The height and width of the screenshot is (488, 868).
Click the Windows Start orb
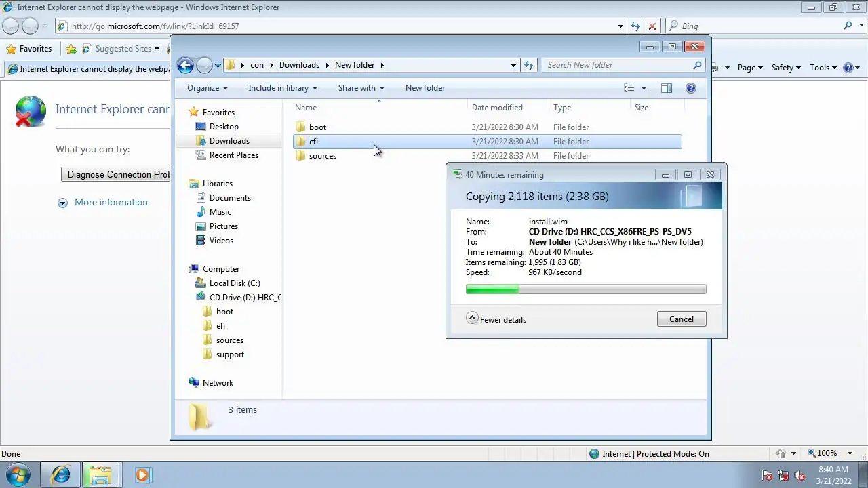point(18,474)
